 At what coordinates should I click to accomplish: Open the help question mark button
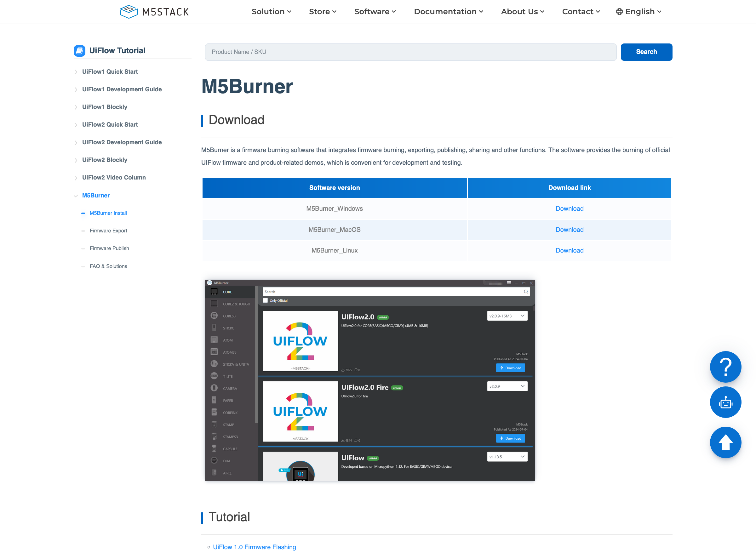point(725,367)
